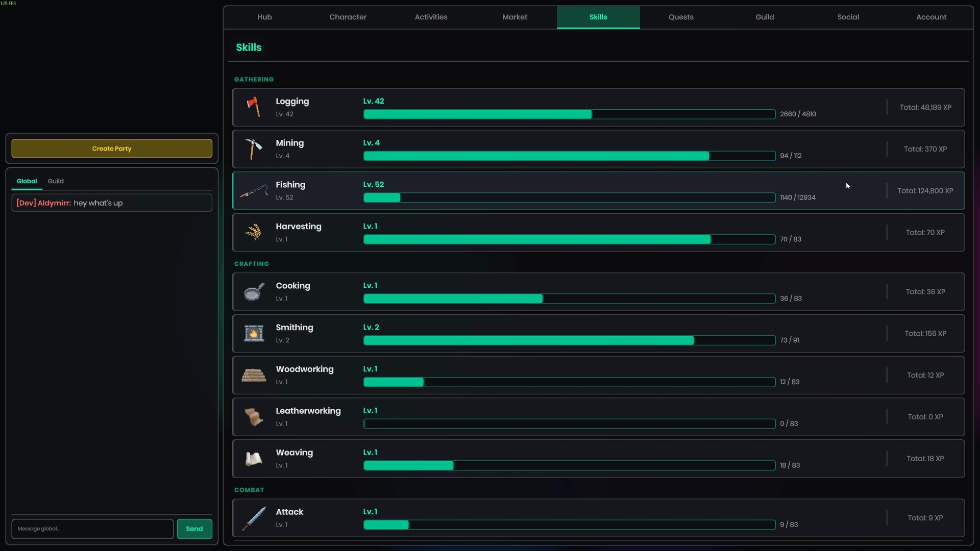Image resolution: width=980 pixels, height=551 pixels.
Task: Click the Send message button
Action: 194,529
